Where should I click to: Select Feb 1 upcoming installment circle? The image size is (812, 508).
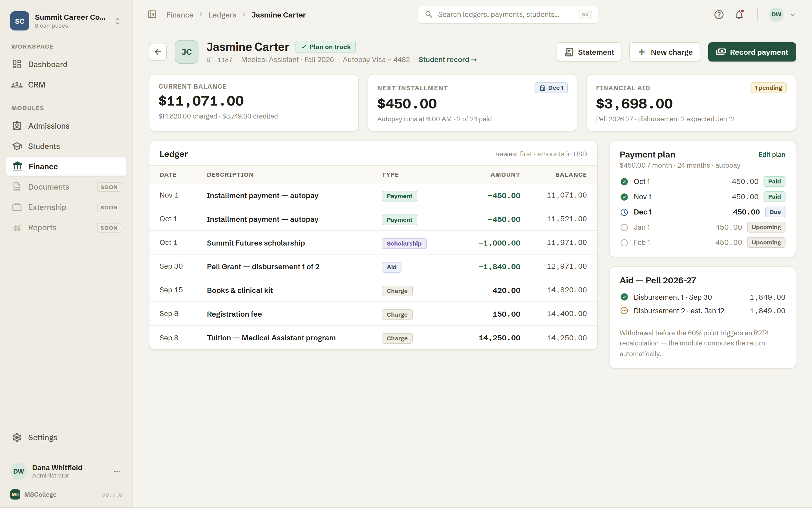tap(624, 243)
